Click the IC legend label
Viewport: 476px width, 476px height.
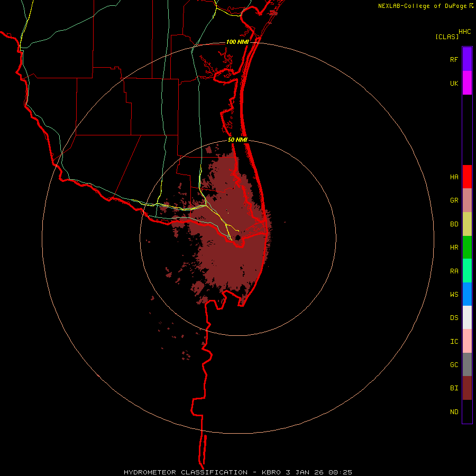pos(454,342)
